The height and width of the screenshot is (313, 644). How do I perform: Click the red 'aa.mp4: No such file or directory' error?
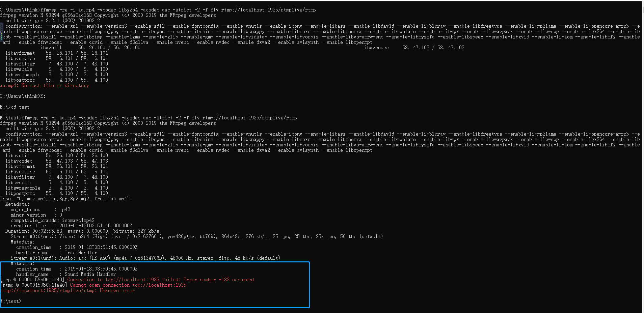coord(45,85)
